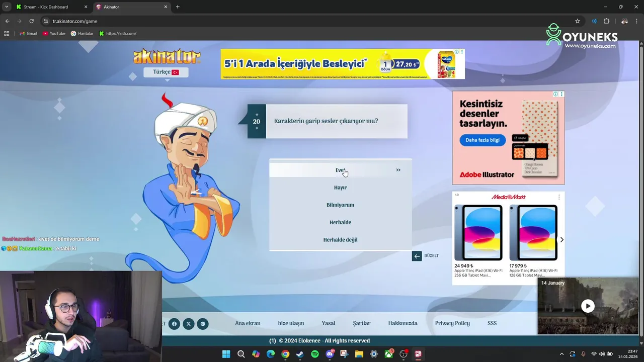Viewport: 644px width, 362px height.
Task: Open the "Şartlar" footer link
Action: click(x=362, y=323)
